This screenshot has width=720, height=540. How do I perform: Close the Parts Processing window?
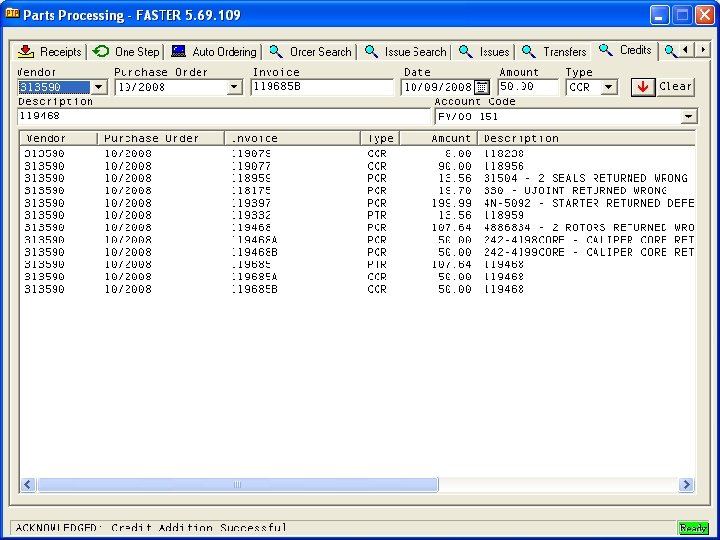[x=704, y=15]
